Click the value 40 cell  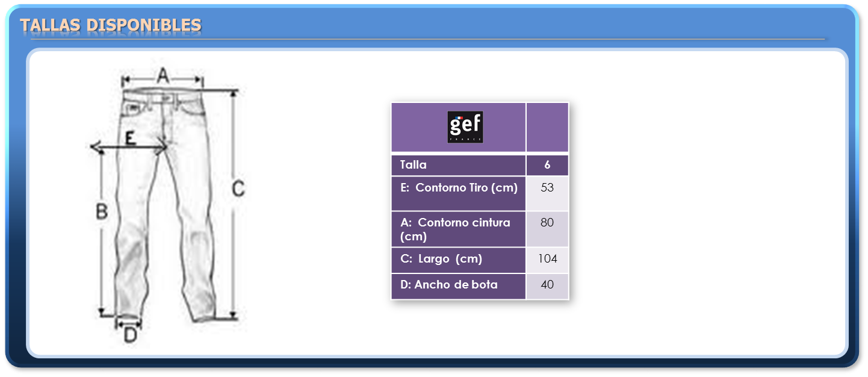tap(547, 286)
